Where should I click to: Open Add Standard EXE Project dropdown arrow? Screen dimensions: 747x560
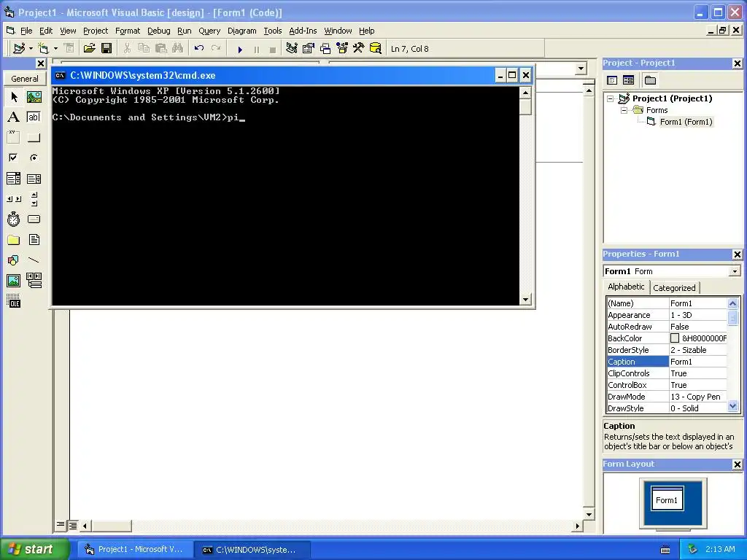[x=31, y=48]
